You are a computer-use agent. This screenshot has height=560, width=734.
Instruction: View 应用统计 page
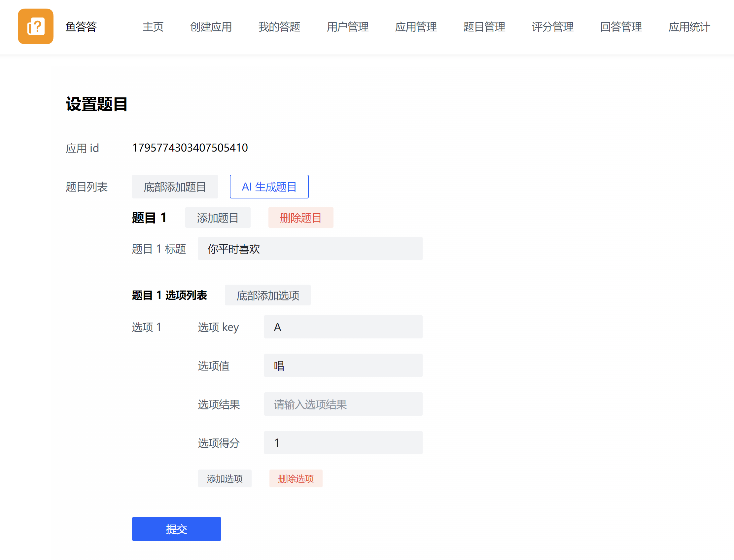coord(689,27)
